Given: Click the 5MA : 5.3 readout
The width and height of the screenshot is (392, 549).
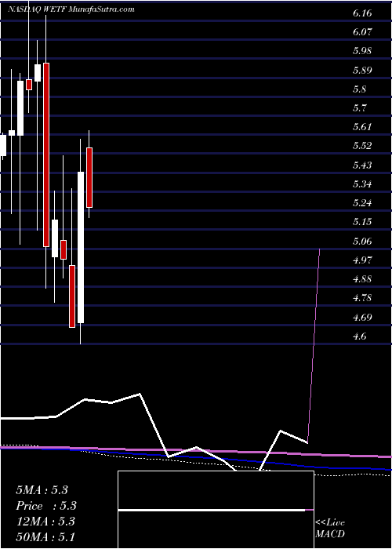Looking at the screenshot, I should (42, 490).
